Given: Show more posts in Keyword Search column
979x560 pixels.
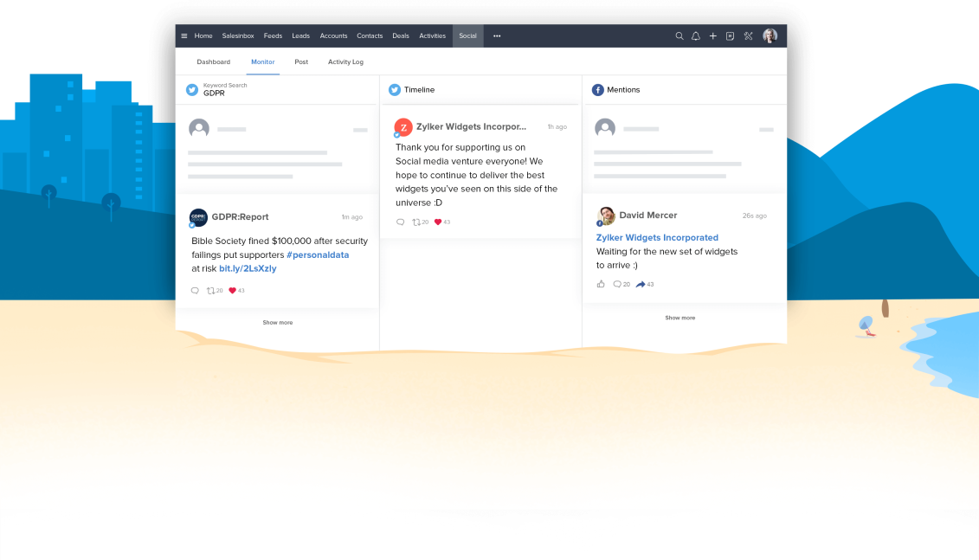Looking at the screenshot, I should [278, 323].
